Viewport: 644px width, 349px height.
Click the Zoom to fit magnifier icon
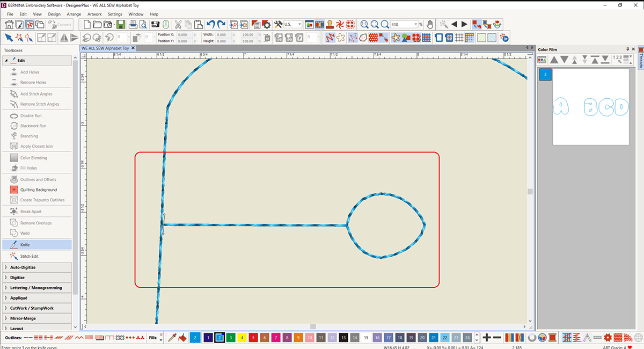point(374,24)
